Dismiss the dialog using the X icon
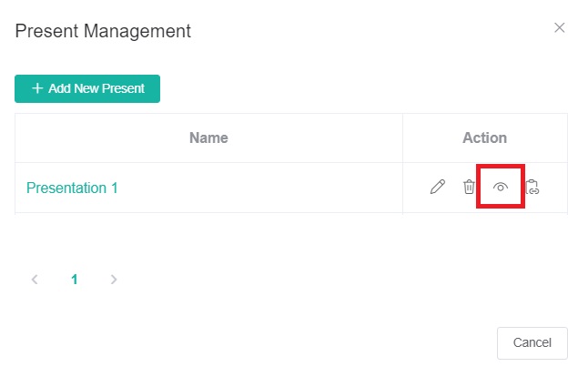Image resolution: width=588 pixels, height=377 pixels. click(x=559, y=27)
